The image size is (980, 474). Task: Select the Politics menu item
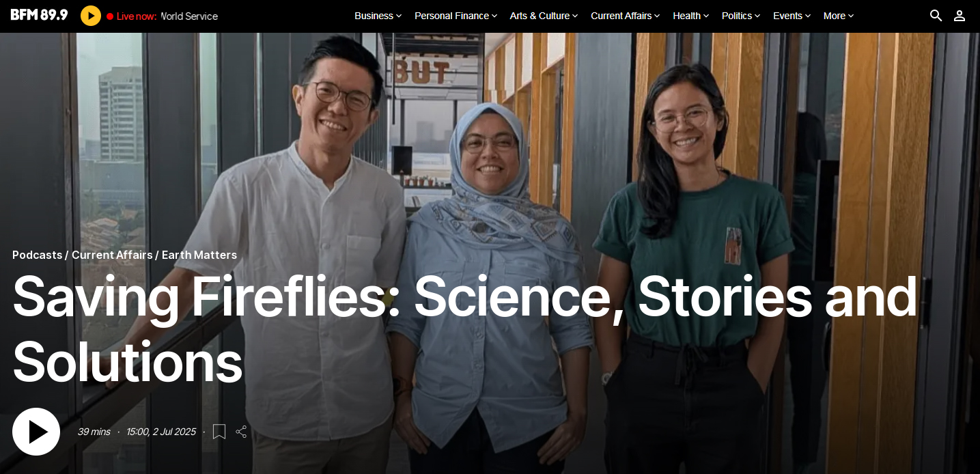(x=741, y=16)
